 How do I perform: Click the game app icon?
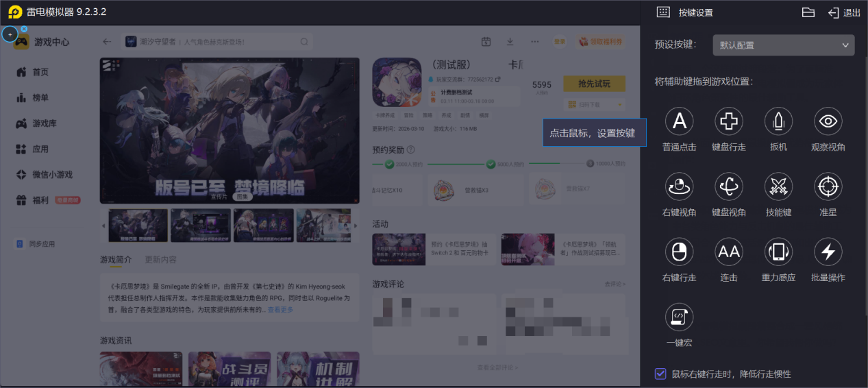[x=397, y=82]
